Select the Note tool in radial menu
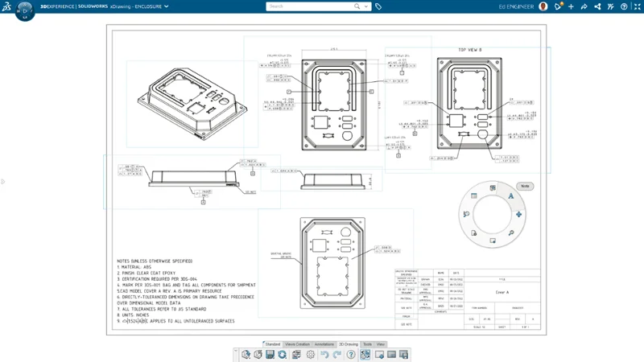644x362 pixels. point(510,195)
